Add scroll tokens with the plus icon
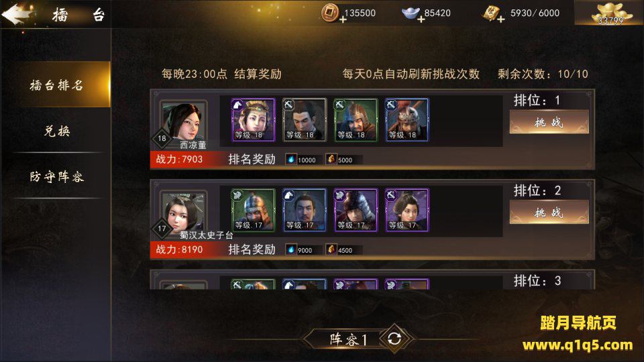This screenshot has height=362, width=644. click(500, 19)
